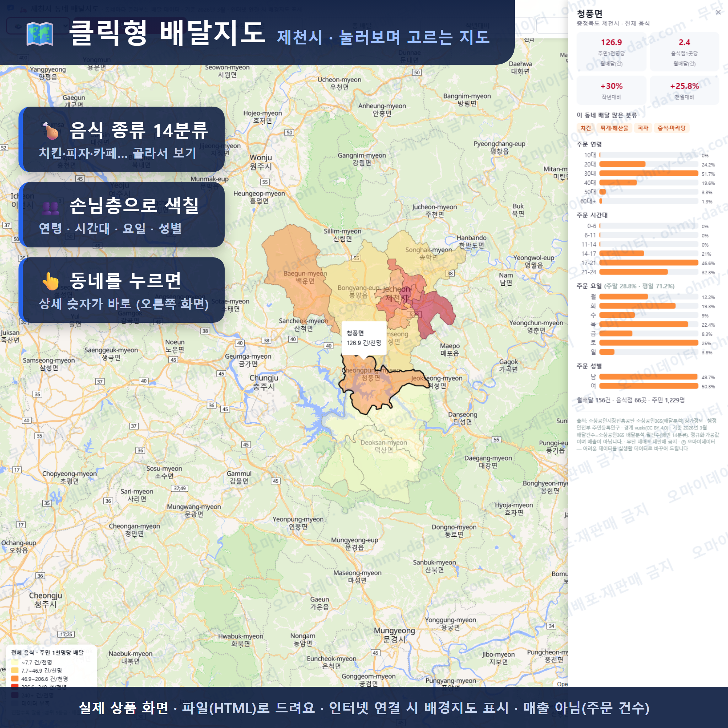
Task: Click the 30대 age bar showing 51.7%
Action: [x=648, y=173]
